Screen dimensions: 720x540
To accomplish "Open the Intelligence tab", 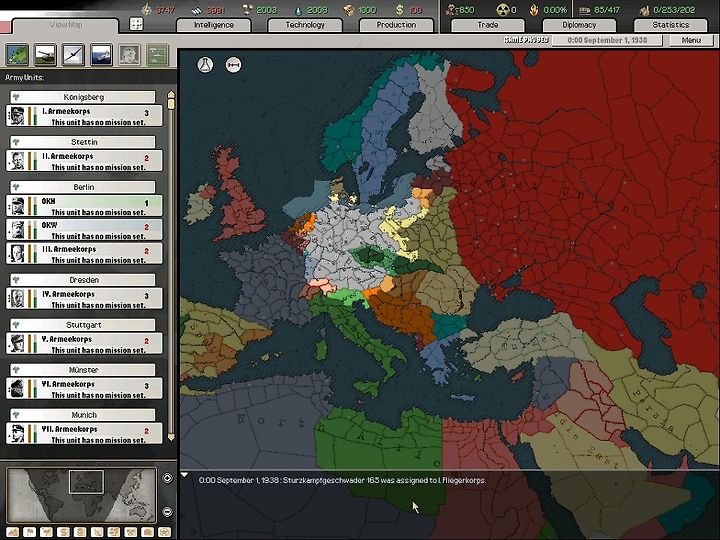I will (x=214, y=25).
